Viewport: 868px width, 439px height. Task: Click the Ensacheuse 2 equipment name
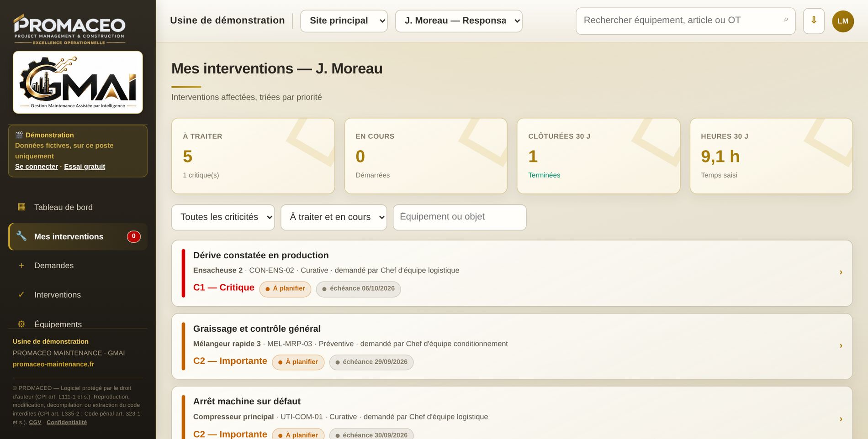pyautogui.click(x=218, y=271)
